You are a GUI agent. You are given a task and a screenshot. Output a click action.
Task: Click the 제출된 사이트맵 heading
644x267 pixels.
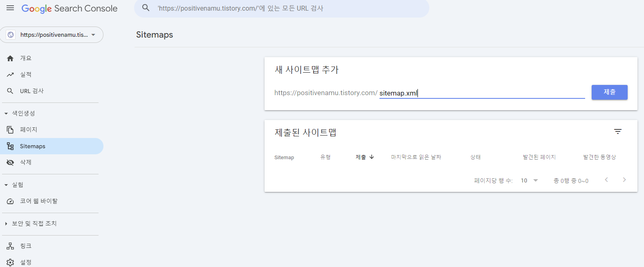click(305, 133)
